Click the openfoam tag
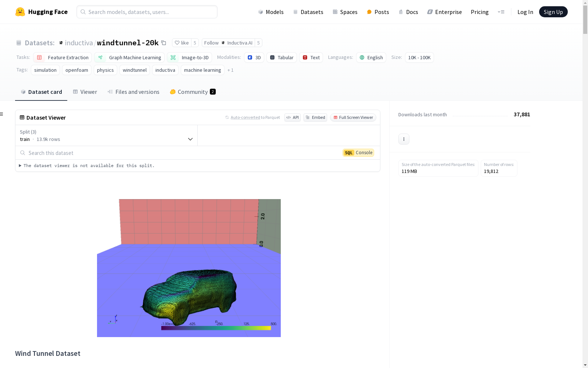The image size is (588, 368). tap(77, 70)
